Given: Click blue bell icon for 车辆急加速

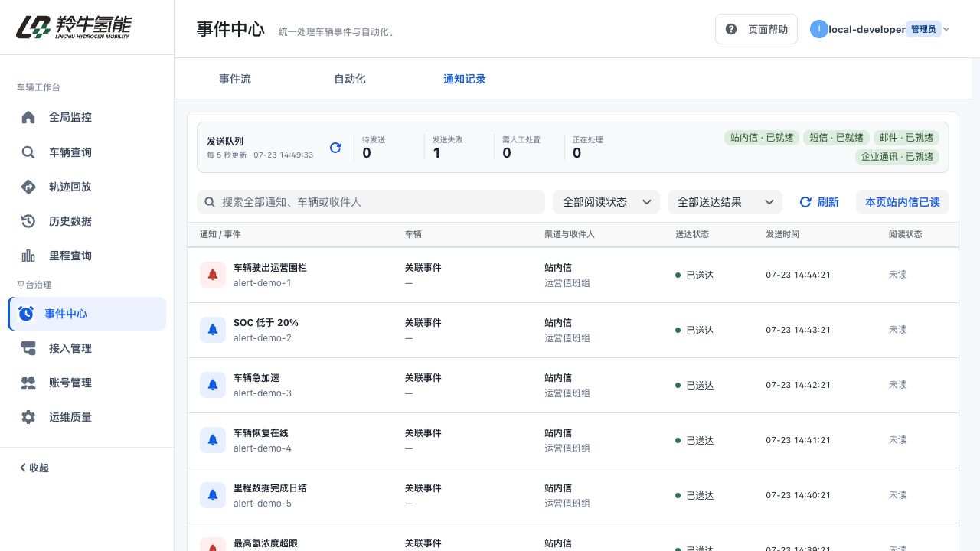Looking at the screenshot, I should (213, 385).
